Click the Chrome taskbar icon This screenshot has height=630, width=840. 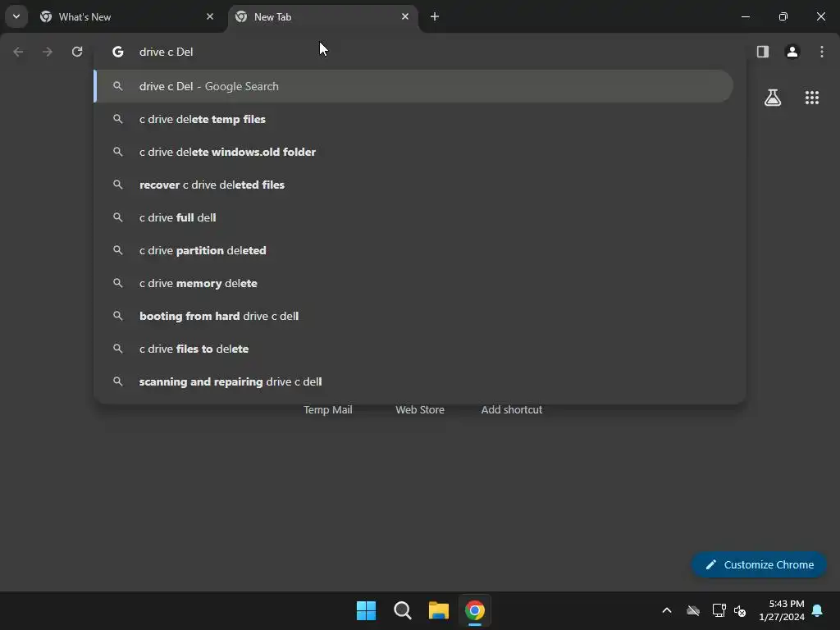pyautogui.click(x=475, y=610)
